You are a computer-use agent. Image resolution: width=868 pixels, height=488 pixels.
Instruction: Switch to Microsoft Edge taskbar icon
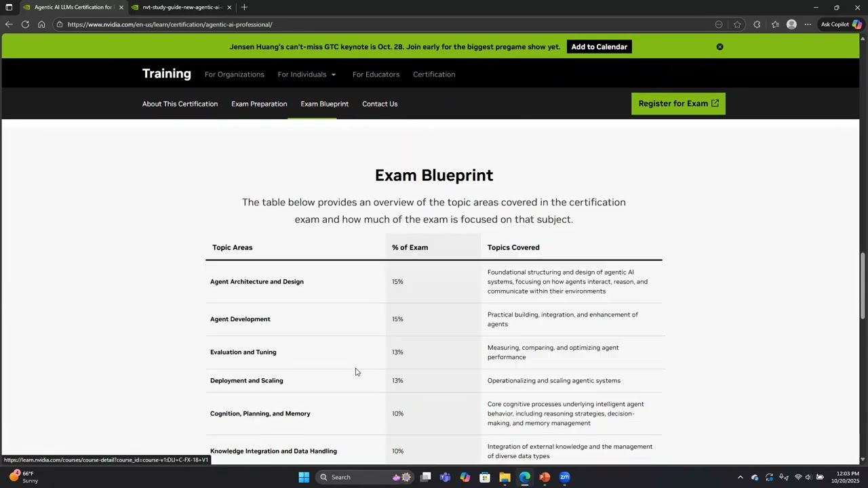click(525, 477)
